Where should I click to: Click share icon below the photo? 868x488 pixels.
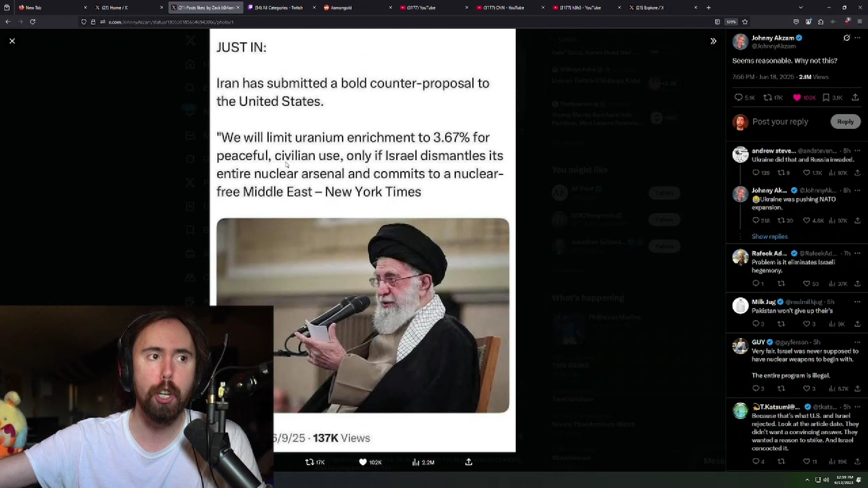coord(469,462)
